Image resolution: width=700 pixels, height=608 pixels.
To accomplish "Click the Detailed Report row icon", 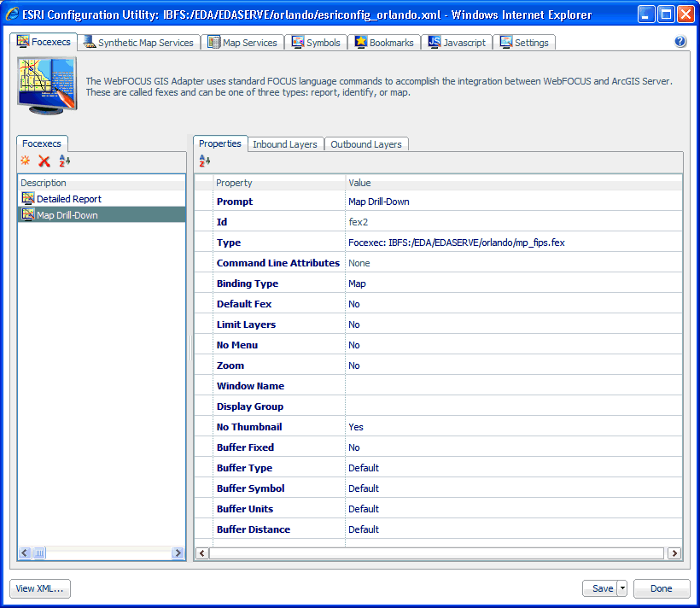I will 28,198.
